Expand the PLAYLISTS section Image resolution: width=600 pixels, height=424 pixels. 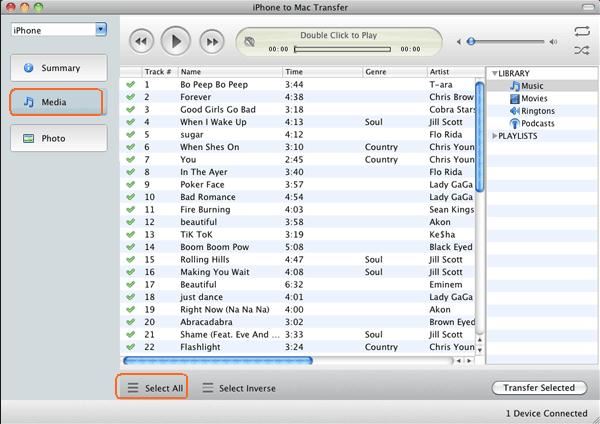494,136
